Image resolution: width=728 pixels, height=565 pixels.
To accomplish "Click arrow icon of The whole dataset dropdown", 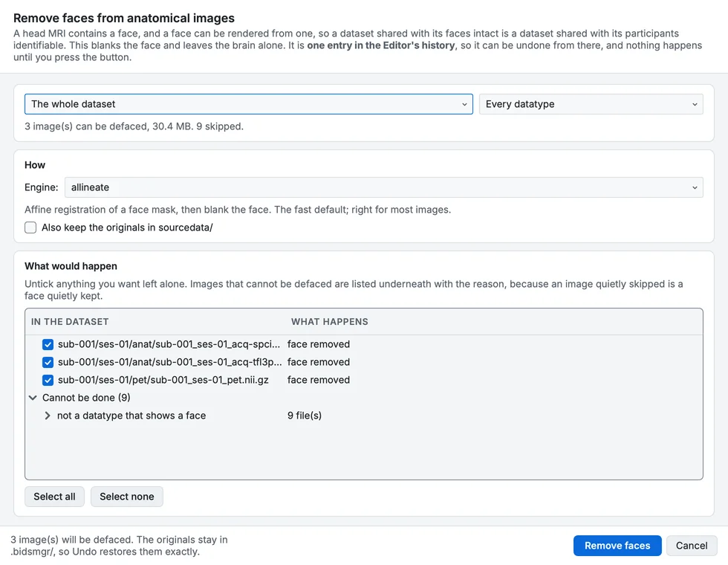I will pyautogui.click(x=464, y=105).
